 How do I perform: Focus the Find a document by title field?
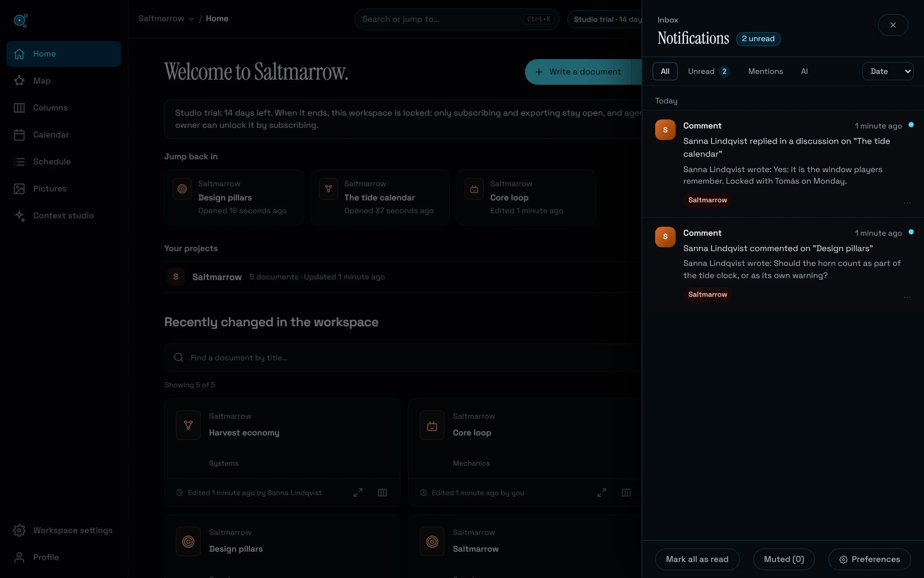pyautogui.click(x=403, y=358)
